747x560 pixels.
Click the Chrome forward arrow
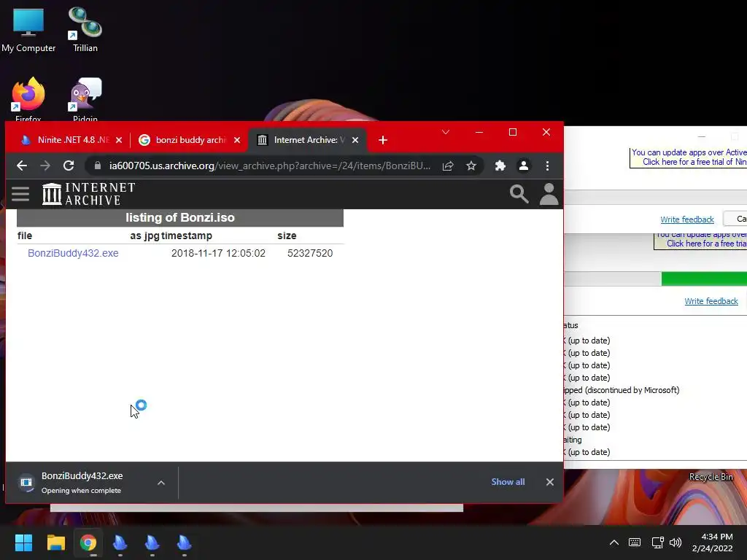(x=45, y=166)
